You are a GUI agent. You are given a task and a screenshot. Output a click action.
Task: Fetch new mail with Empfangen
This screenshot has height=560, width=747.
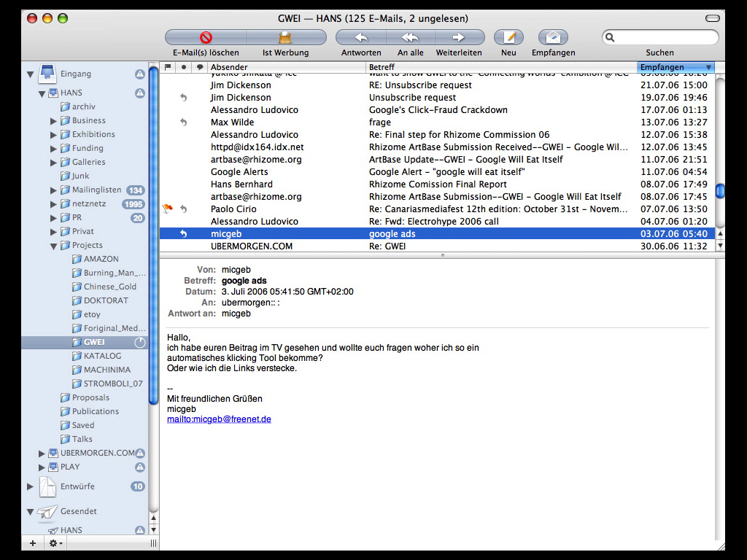(553, 37)
